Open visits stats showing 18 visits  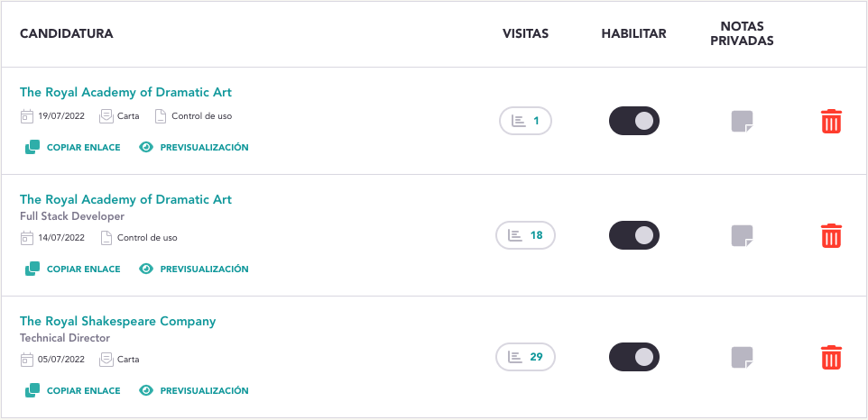click(525, 235)
